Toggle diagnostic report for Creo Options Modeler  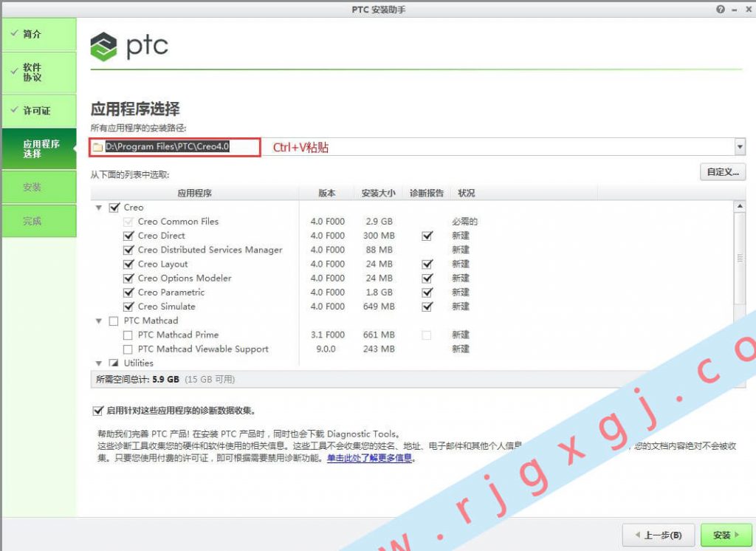[427, 278]
